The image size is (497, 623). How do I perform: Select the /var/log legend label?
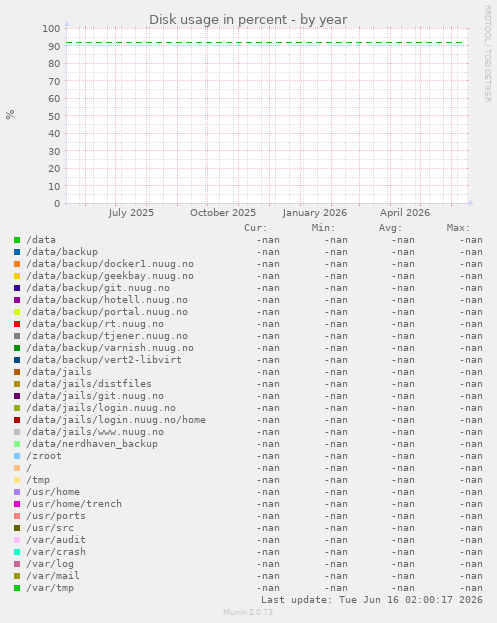click(x=50, y=564)
